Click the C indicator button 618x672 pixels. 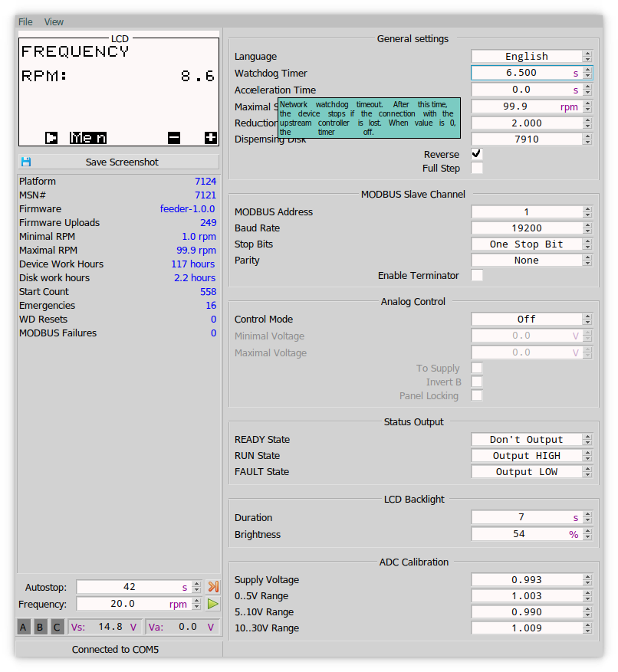pyautogui.click(x=58, y=628)
